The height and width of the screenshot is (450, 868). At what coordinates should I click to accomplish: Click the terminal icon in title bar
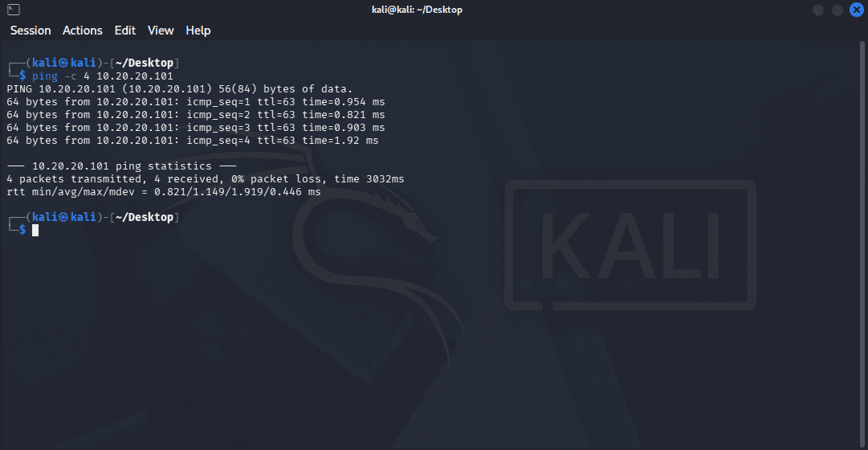click(14, 10)
